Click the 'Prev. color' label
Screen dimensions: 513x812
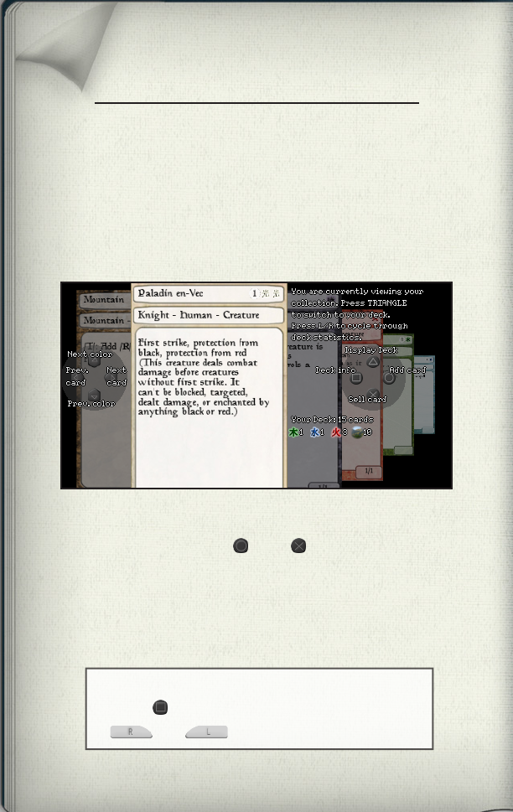click(x=91, y=403)
